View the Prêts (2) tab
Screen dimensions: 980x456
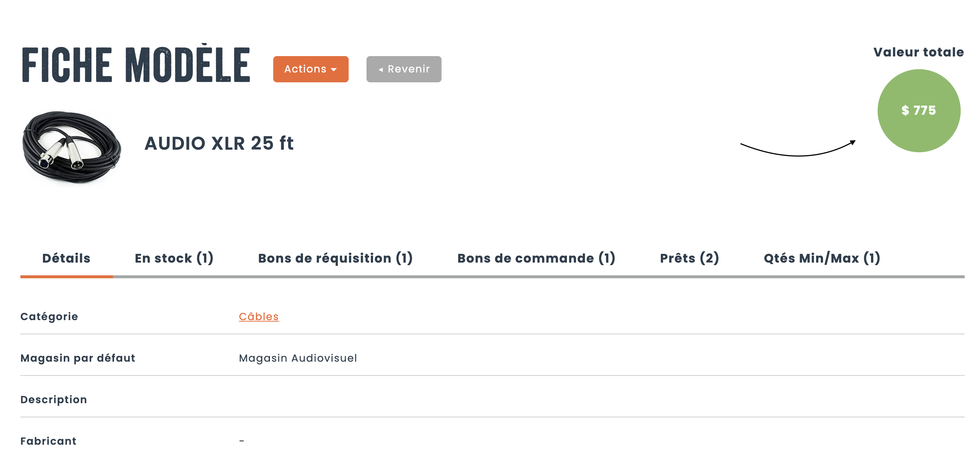pos(689,258)
